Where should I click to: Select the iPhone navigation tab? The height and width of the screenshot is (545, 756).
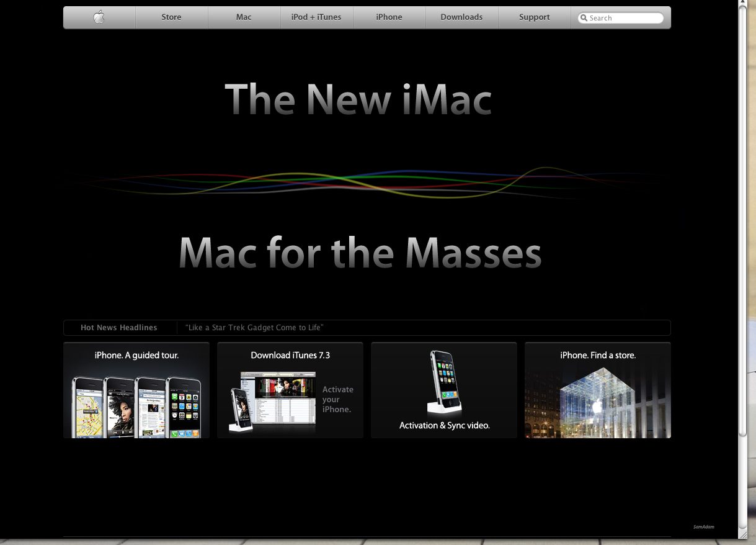pyautogui.click(x=389, y=17)
